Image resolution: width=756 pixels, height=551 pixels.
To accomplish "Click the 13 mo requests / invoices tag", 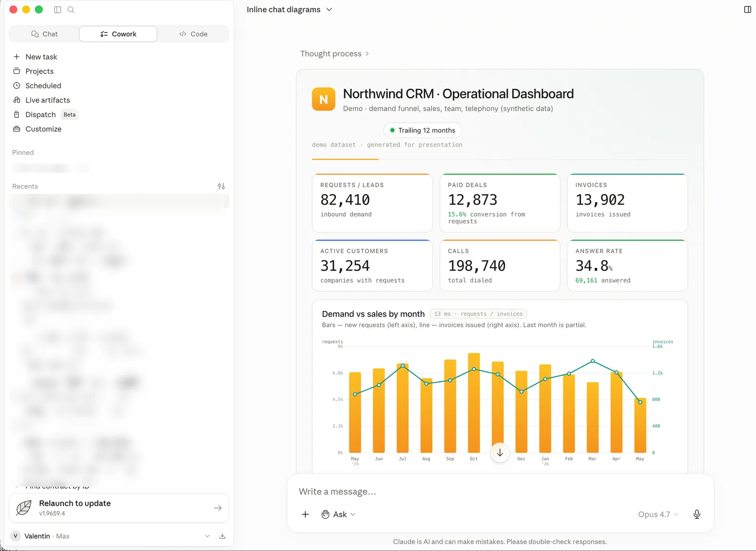I will coord(478,314).
